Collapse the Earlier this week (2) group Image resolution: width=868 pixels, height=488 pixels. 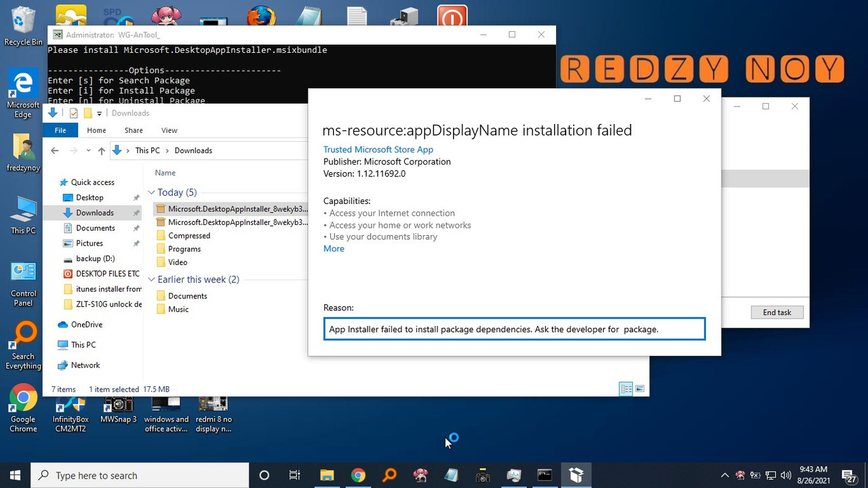[151, 279]
